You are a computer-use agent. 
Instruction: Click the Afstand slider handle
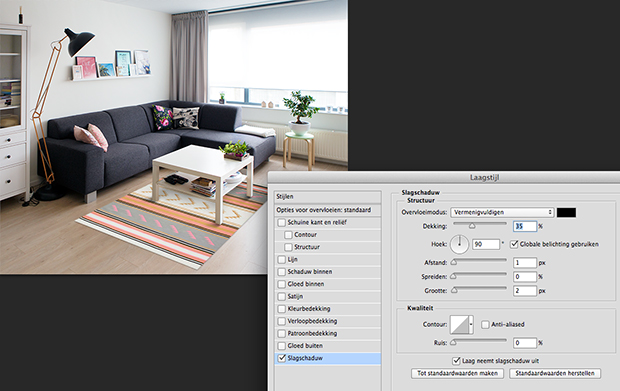pos(454,262)
